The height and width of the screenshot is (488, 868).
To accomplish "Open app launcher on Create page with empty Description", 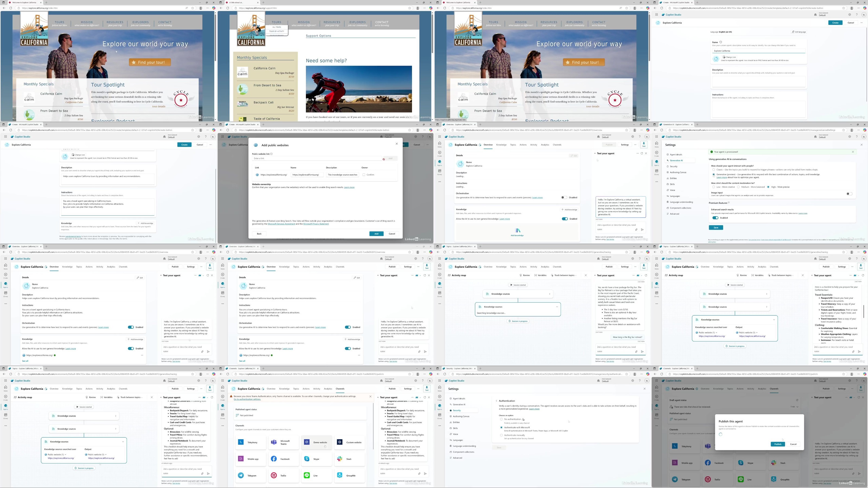I will [656, 14].
